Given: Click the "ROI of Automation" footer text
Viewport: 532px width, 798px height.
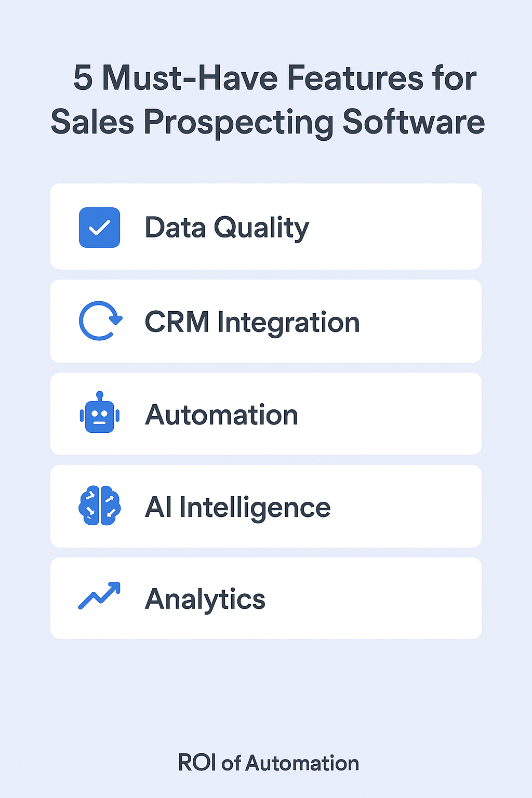Looking at the screenshot, I should coord(268,763).
